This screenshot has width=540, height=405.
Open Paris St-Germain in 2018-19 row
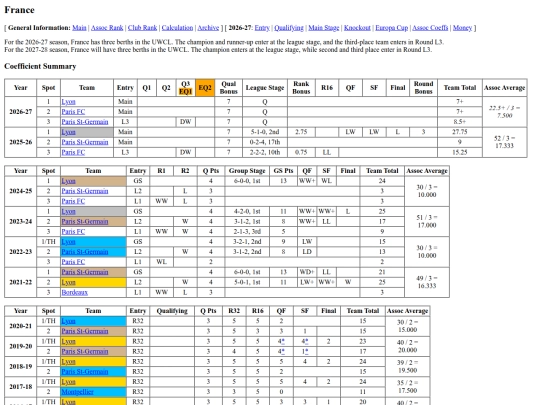[x=85, y=372]
